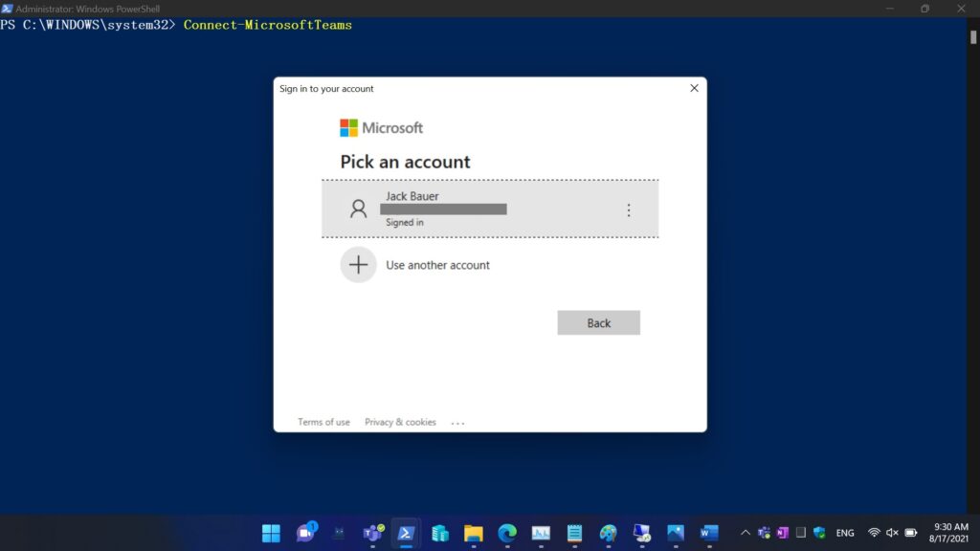Open the Windows Start menu
980x551 pixels.
(x=272, y=533)
